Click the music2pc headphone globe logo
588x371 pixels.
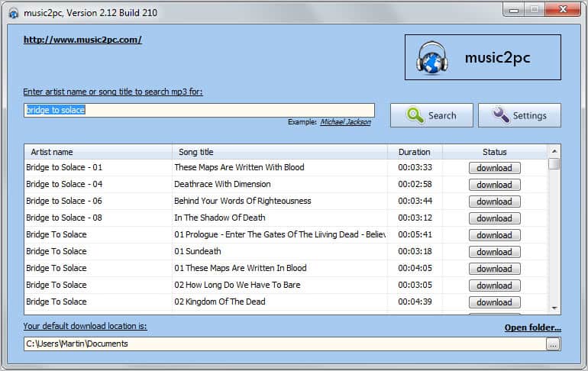(x=432, y=57)
